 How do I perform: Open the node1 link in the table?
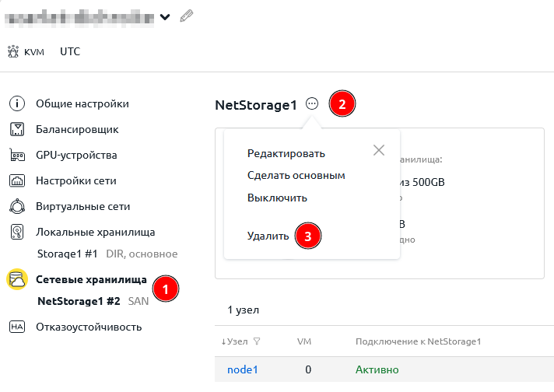242,369
